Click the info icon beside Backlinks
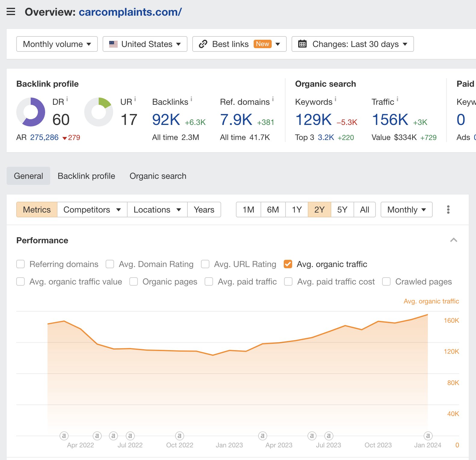This screenshot has width=476, height=460. pos(191,99)
